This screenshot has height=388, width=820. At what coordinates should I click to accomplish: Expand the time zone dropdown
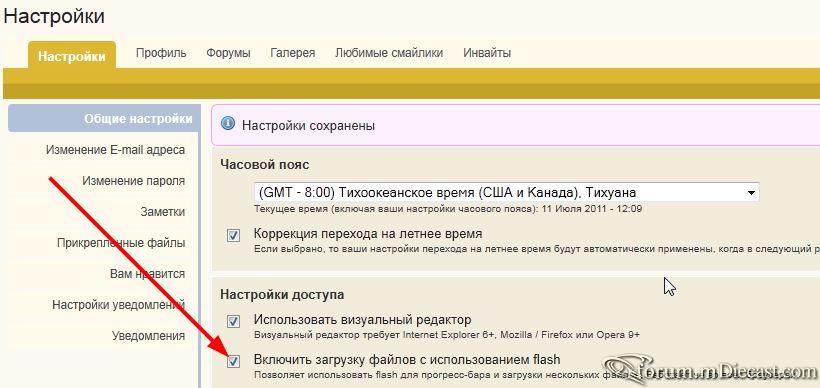click(506, 192)
